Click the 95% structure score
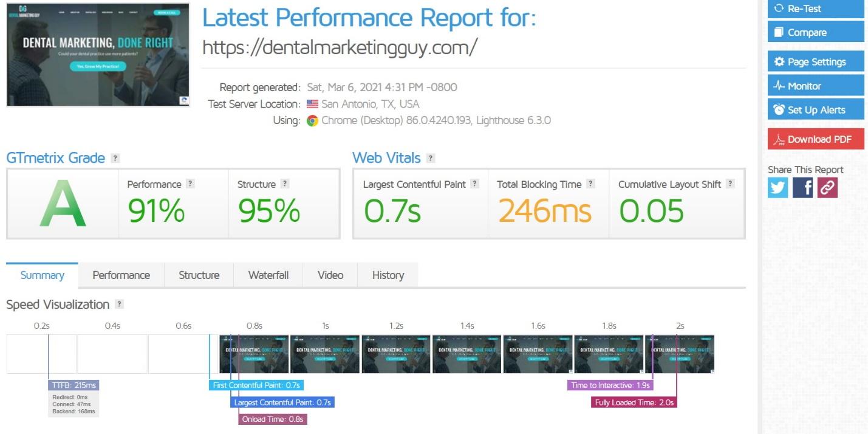This screenshot has width=868, height=434. [x=269, y=211]
